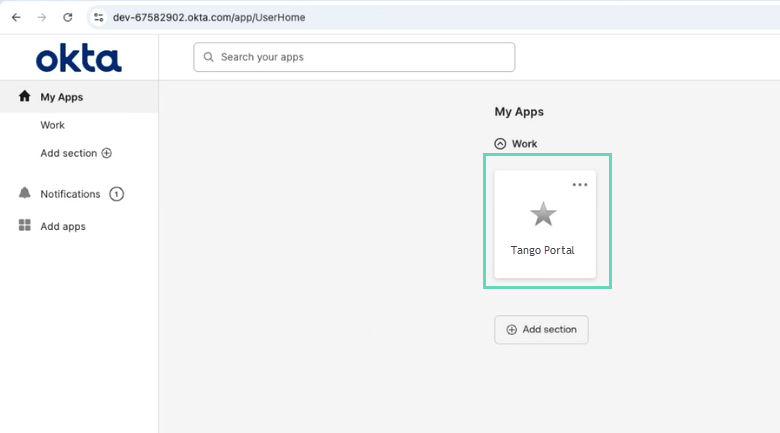
Task: Click the magnifier icon in the search box
Action: click(209, 57)
